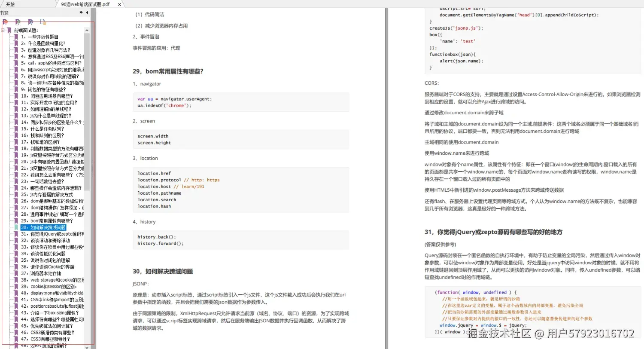Open bookmark 16，栈和队列的区别?
The width and height of the screenshot is (644, 349).
pos(43,135)
